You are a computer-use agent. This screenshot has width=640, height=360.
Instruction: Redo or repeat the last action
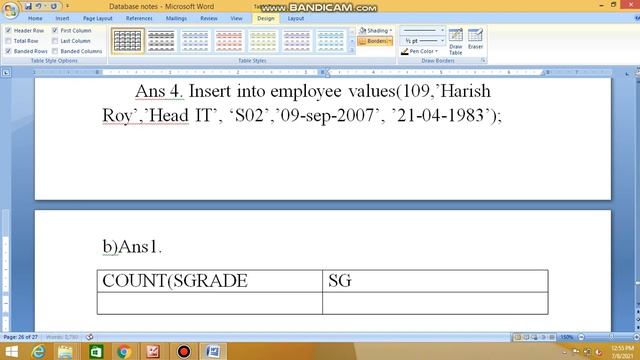coord(53,6)
